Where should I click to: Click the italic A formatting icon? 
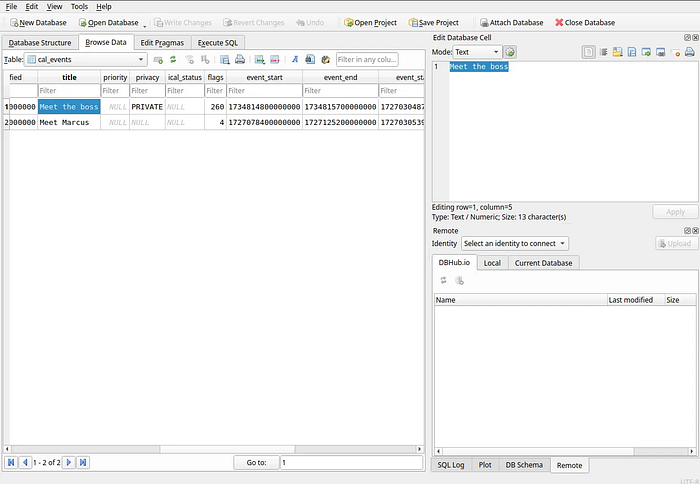(295, 59)
